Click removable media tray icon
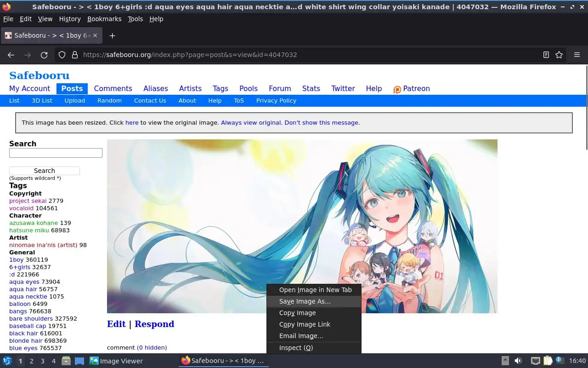Viewport: 588px width, 368px height. pyautogui.click(x=505, y=361)
